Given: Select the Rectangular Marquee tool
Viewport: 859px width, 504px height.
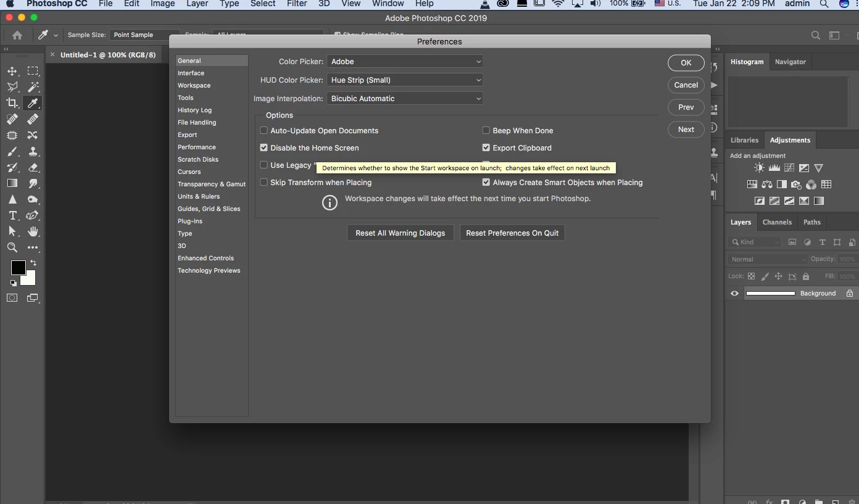Looking at the screenshot, I should point(33,71).
